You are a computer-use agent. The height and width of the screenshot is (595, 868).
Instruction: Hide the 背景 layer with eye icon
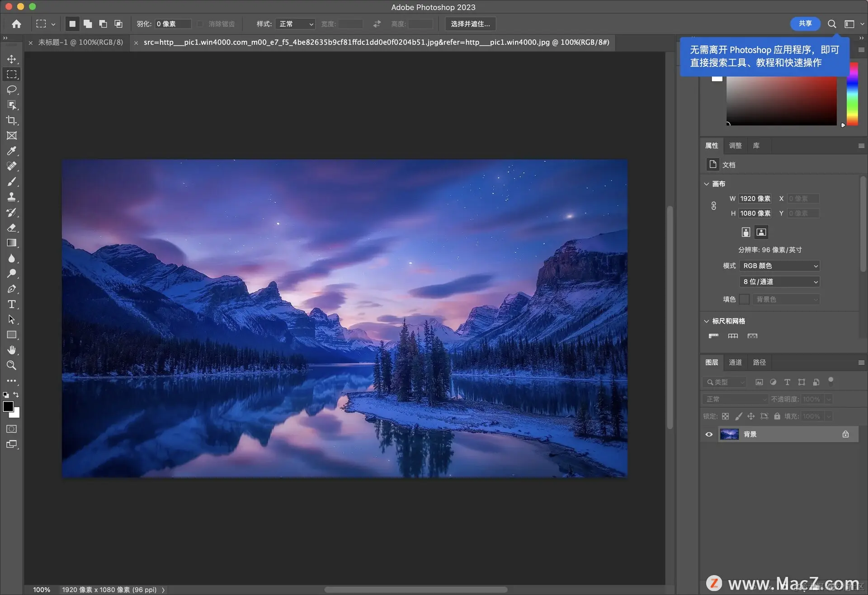[x=709, y=434]
